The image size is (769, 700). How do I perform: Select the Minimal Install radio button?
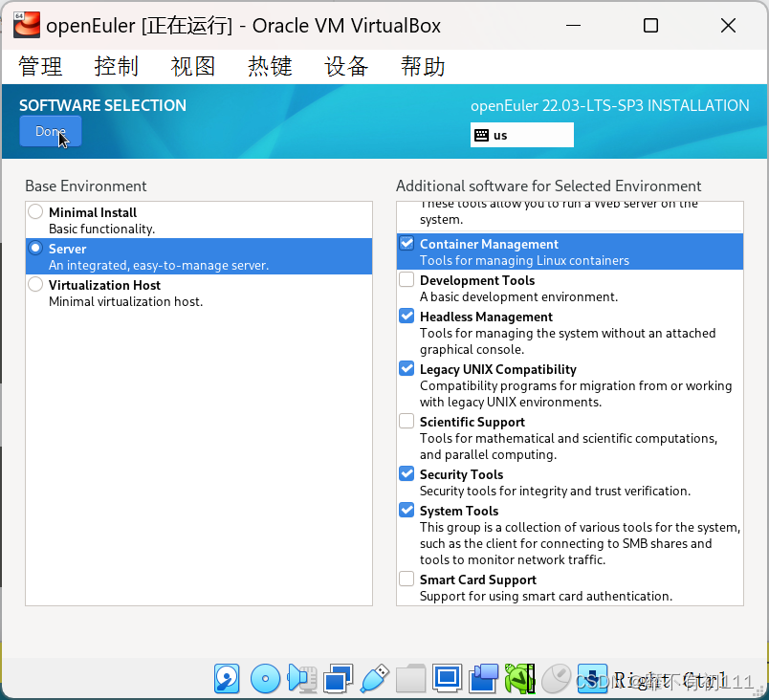click(35, 211)
